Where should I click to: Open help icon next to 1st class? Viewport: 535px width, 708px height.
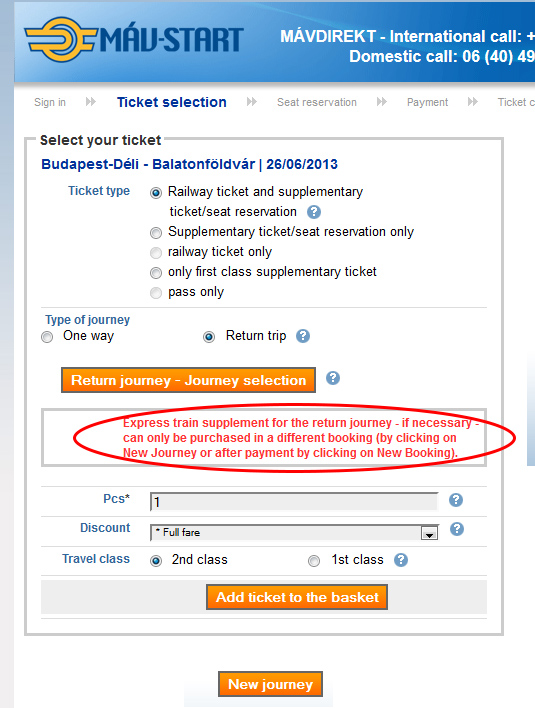(x=401, y=560)
